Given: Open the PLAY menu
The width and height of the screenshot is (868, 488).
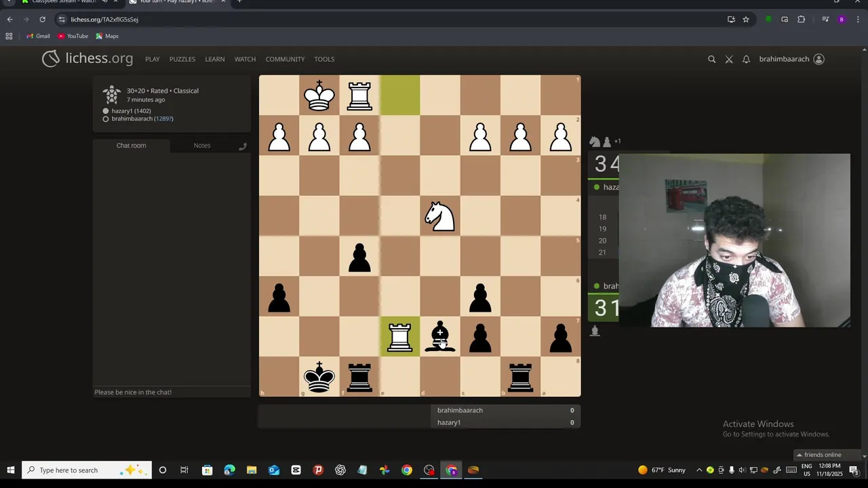Looking at the screenshot, I should [x=153, y=59].
